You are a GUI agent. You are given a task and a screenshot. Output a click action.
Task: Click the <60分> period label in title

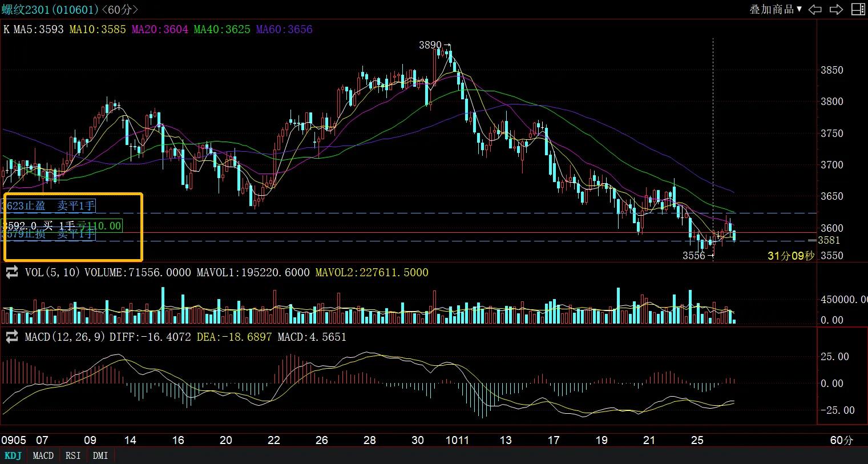pyautogui.click(x=119, y=9)
